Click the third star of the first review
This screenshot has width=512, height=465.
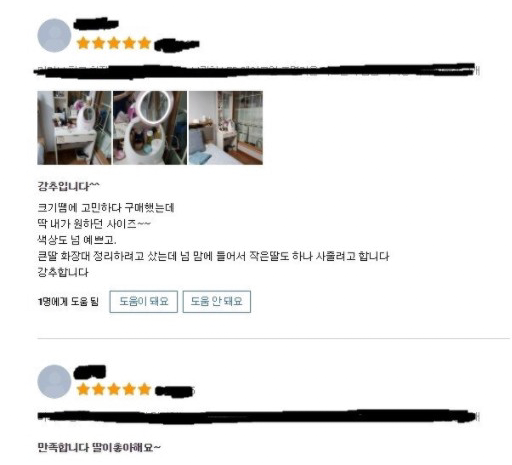point(114,43)
